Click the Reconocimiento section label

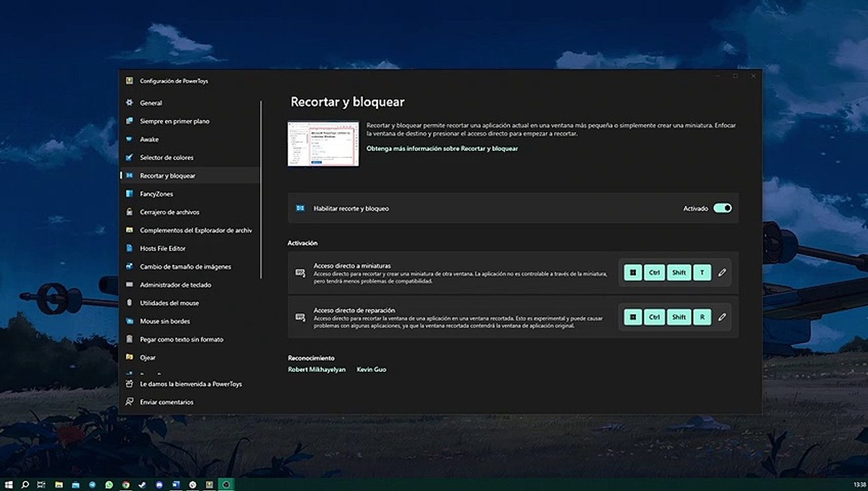(x=311, y=358)
